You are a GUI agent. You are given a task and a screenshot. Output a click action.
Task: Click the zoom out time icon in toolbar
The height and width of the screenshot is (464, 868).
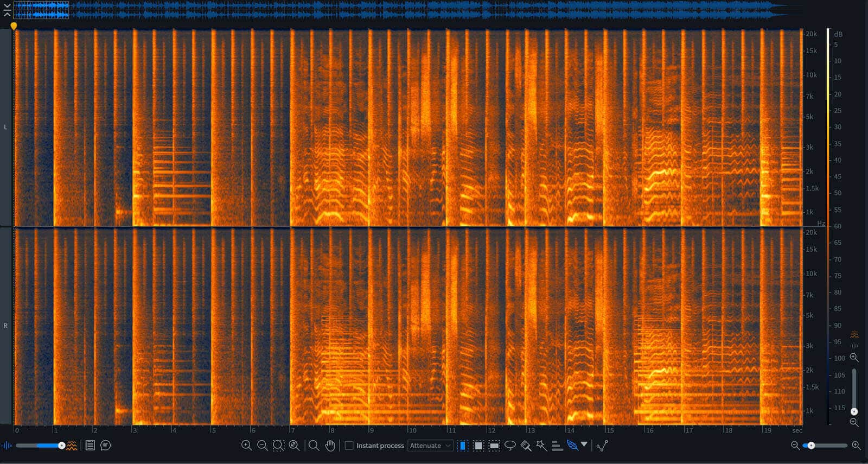tap(262, 446)
